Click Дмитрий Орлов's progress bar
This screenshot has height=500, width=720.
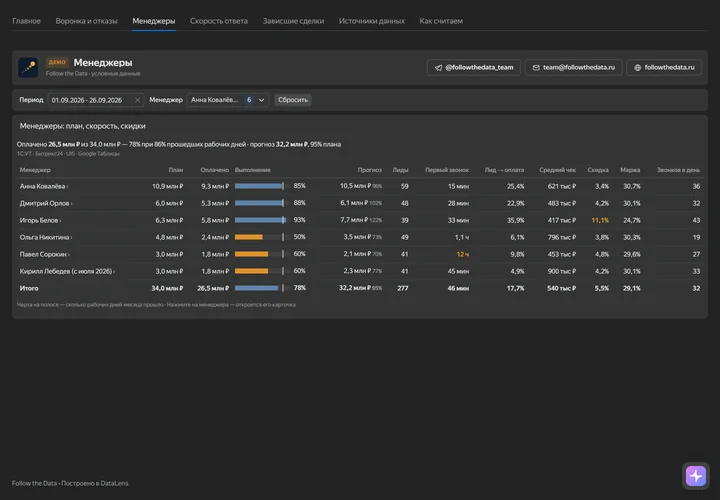pos(260,203)
